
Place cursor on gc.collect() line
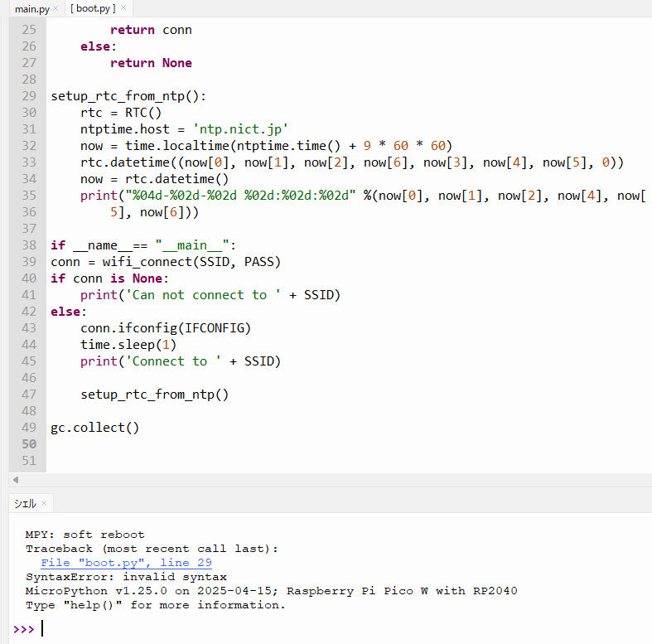click(94, 428)
